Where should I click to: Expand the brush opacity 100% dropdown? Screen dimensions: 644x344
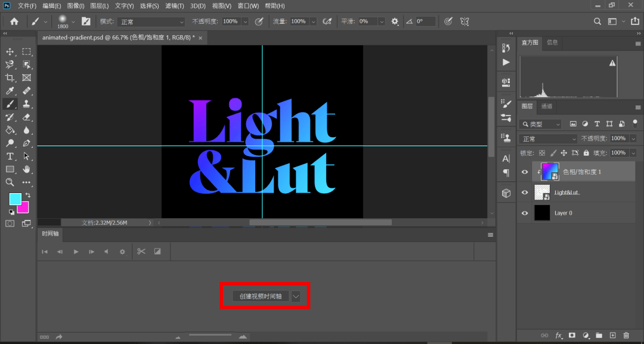(x=245, y=21)
